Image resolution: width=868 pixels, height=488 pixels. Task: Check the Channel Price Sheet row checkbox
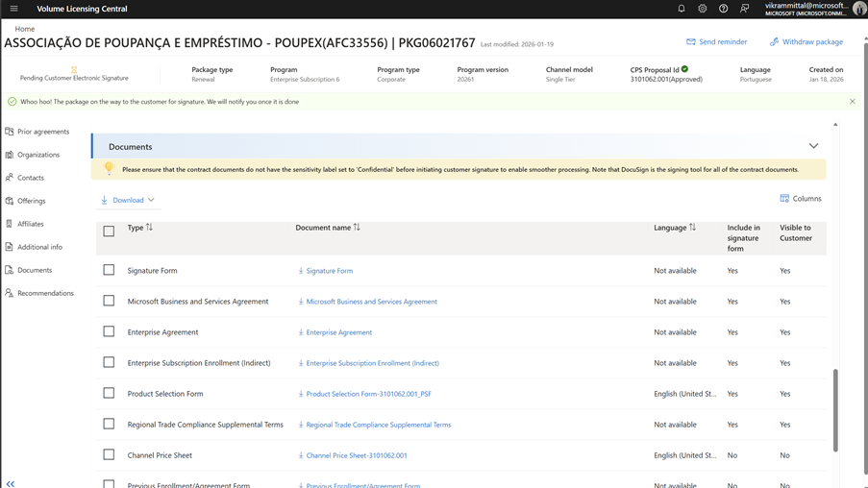[109, 454]
